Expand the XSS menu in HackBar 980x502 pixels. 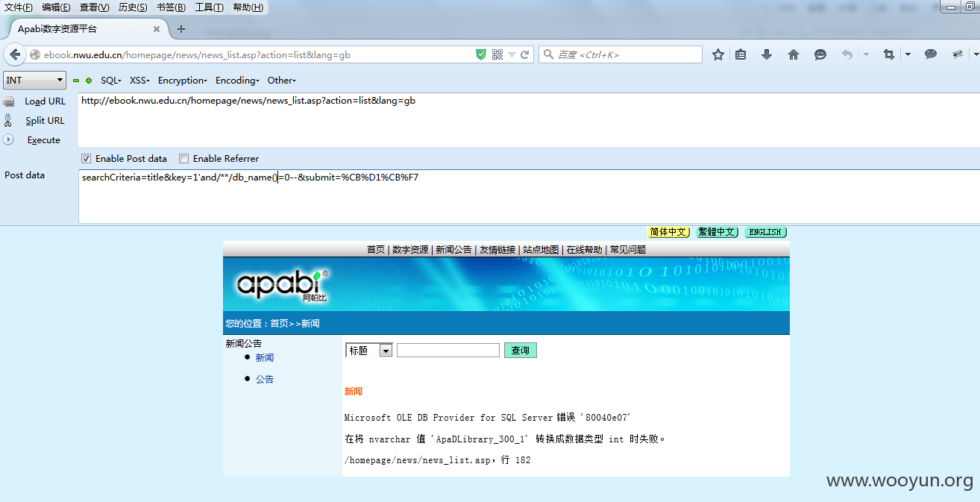[140, 81]
